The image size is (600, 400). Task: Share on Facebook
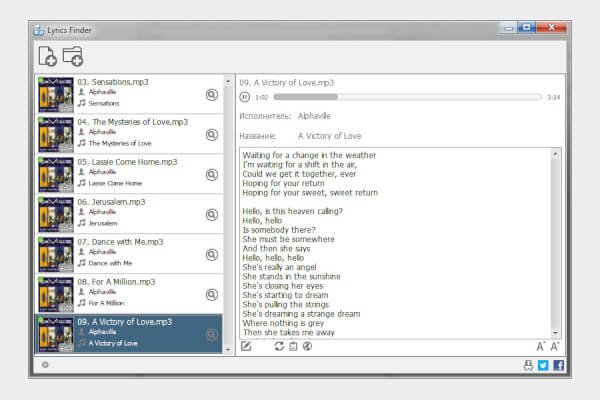558,365
